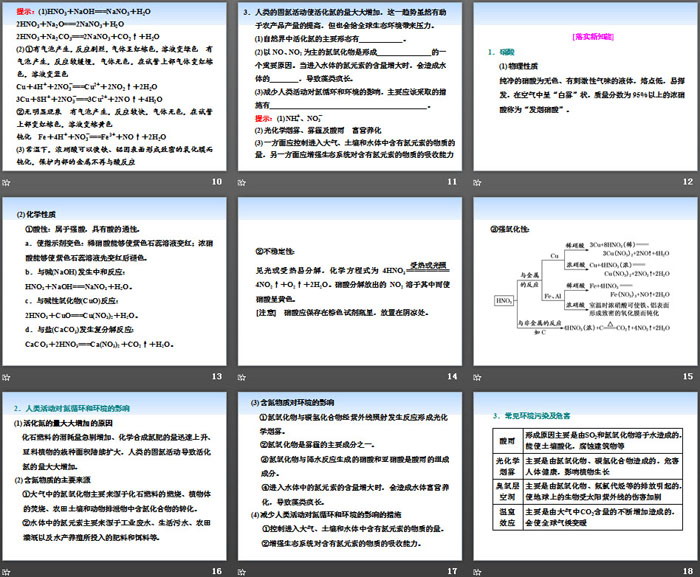Click the transition star icon under slide 10
The height and width of the screenshot is (577, 700).
pyautogui.click(x=7, y=182)
